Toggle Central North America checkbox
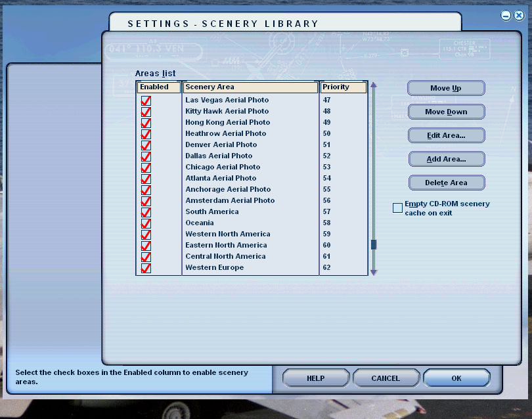Image resolution: width=532 pixels, height=419 pixels. 146,257
